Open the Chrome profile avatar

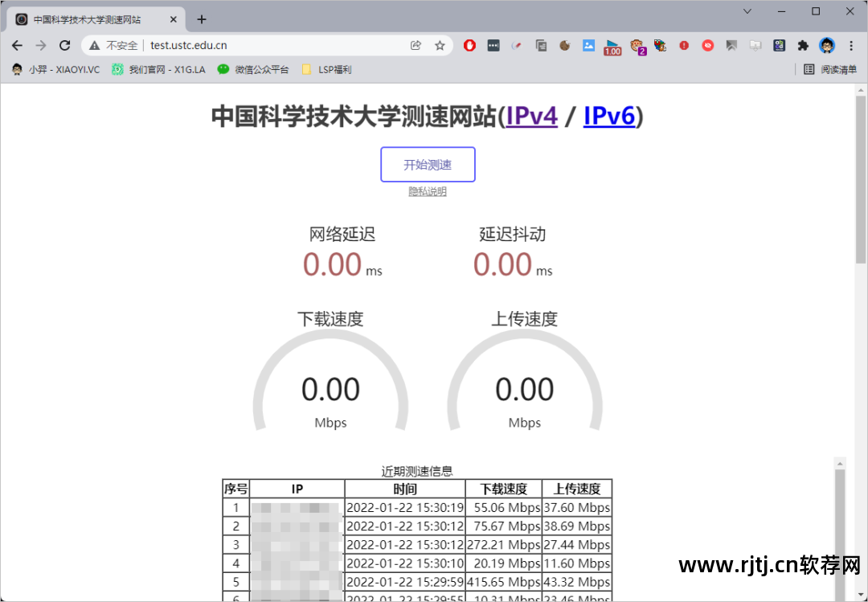tap(827, 46)
